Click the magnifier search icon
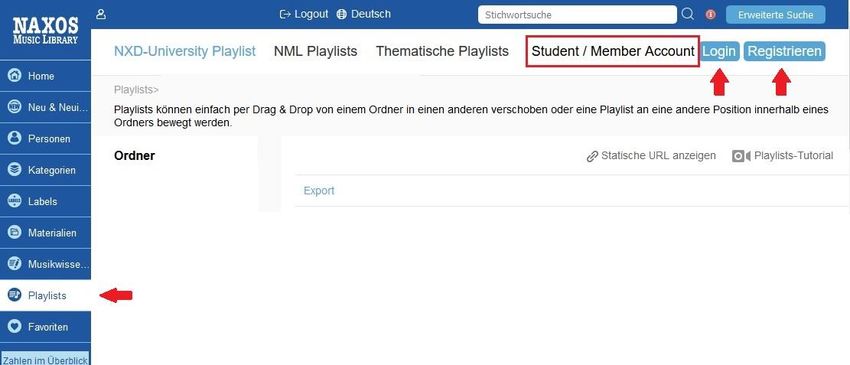The width and height of the screenshot is (850, 365). pyautogui.click(x=687, y=15)
